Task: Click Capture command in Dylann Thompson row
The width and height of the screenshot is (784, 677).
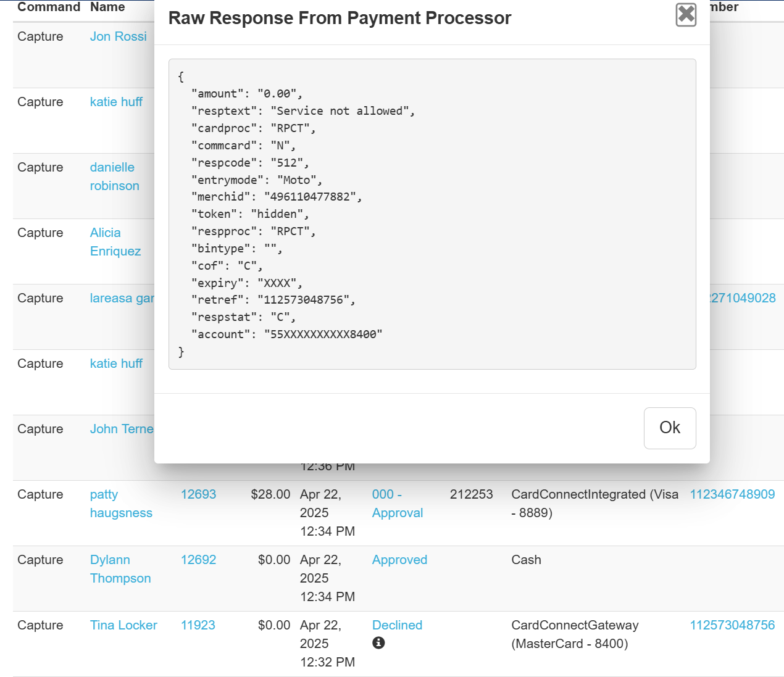Action: [x=40, y=560]
